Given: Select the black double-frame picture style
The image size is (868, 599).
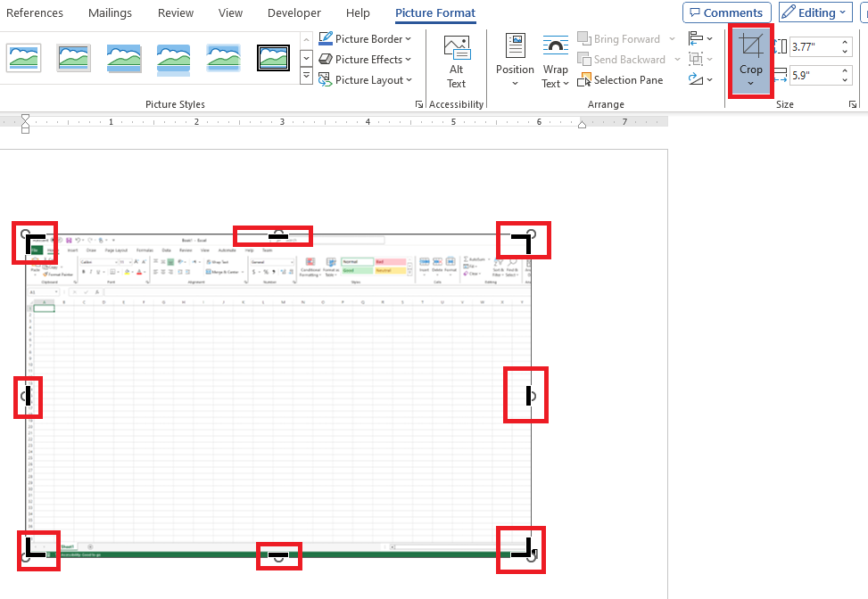Looking at the screenshot, I should [273, 58].
